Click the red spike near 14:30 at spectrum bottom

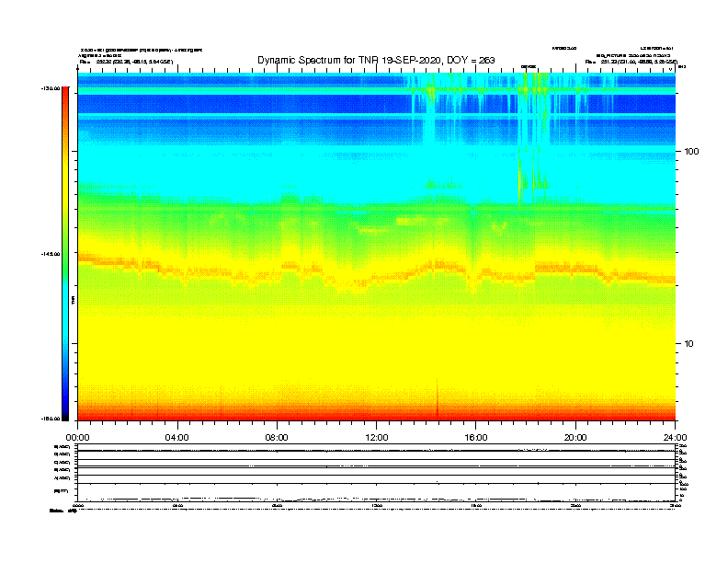point(437,399)
